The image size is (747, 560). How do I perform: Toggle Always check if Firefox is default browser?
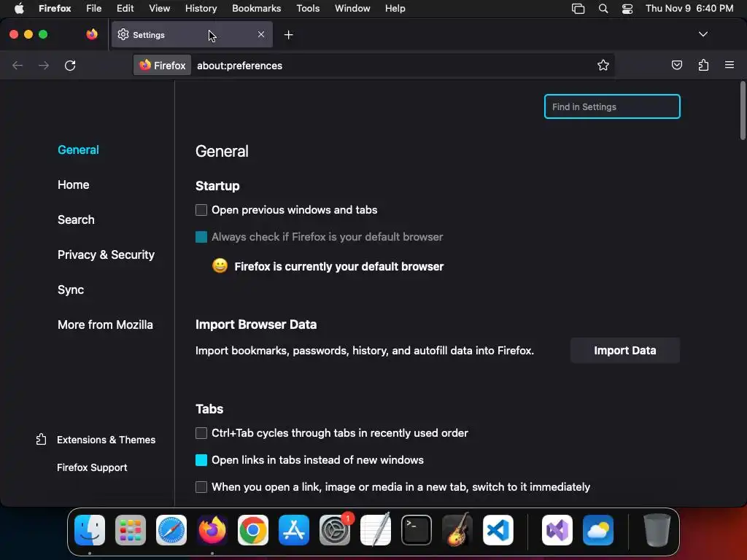point(201,237)
